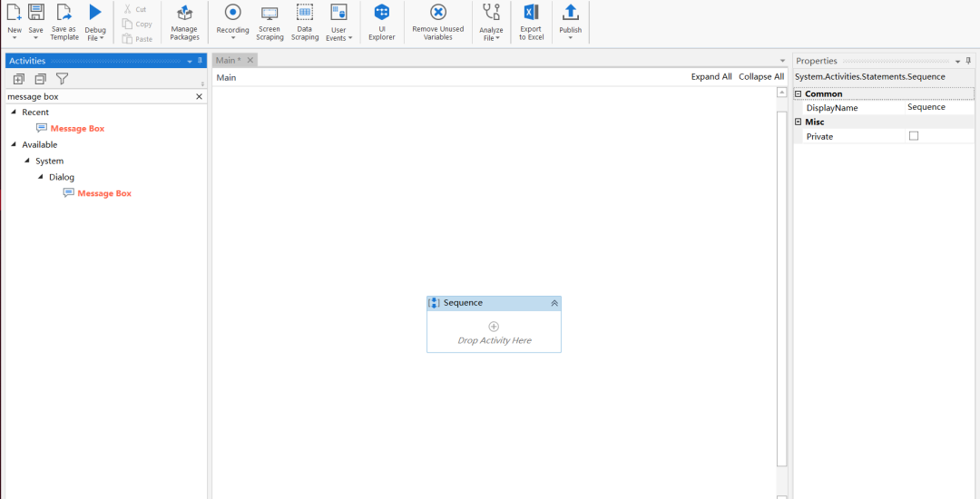The height and width of the screenshot is (499, 980).
Task: Select Message Box under Dialog
Action: (97, 193)
